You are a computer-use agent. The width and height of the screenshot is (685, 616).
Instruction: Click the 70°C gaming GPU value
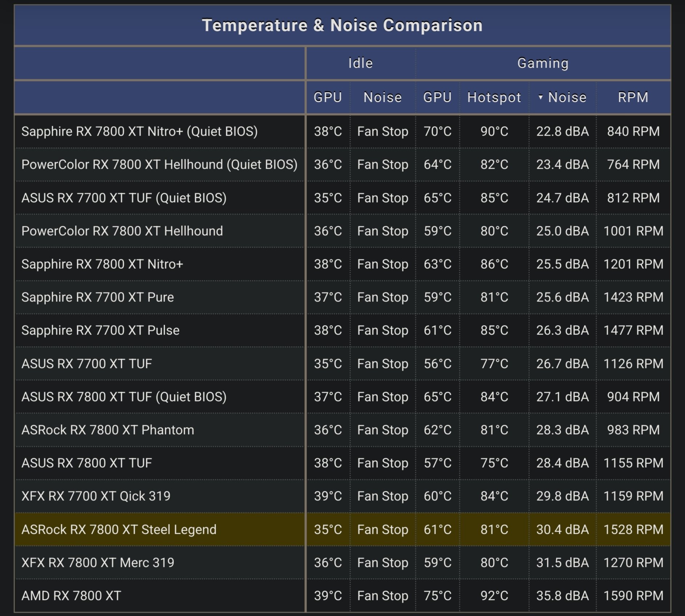437,131
